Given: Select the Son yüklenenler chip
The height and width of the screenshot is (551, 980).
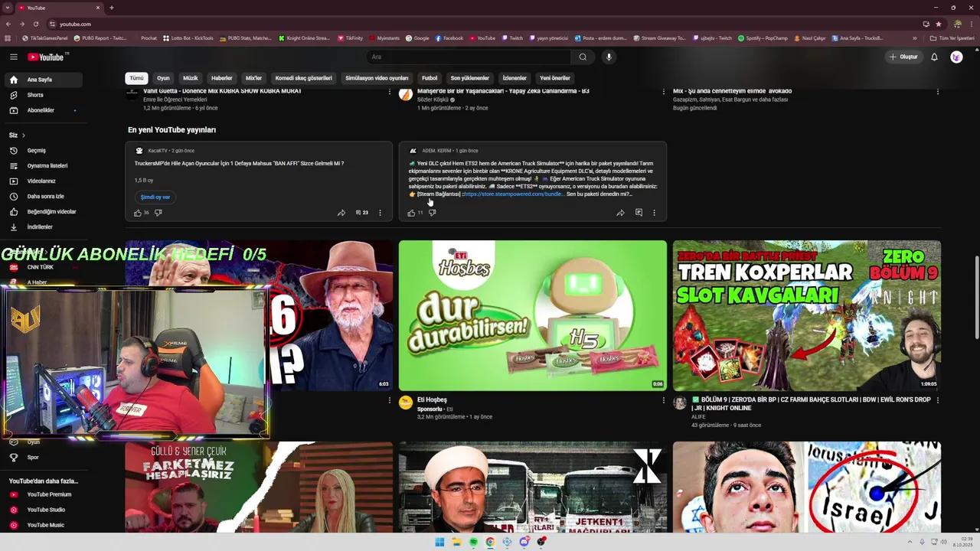Looking at the screenshot, I should (x=469, y=78).
